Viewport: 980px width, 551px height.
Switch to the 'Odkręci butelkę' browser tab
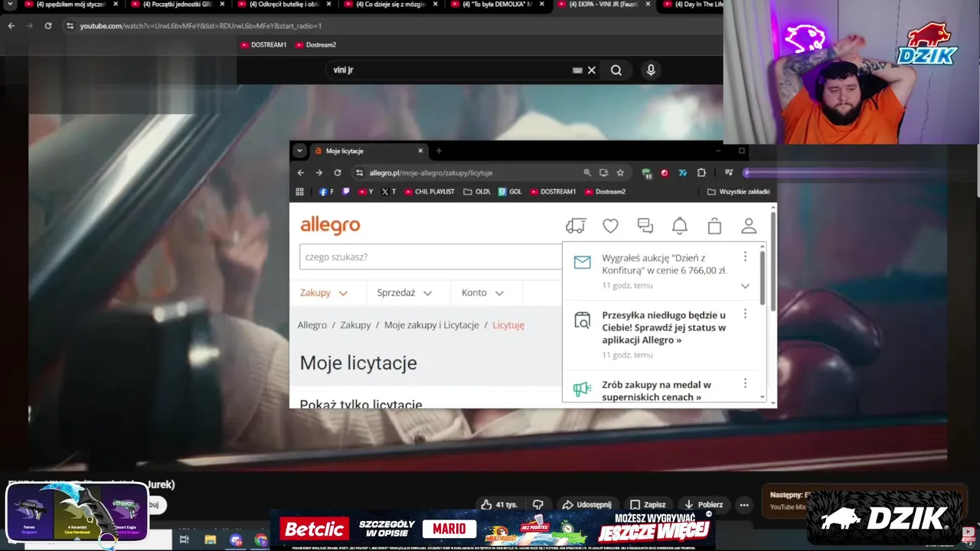coord(284,5)
